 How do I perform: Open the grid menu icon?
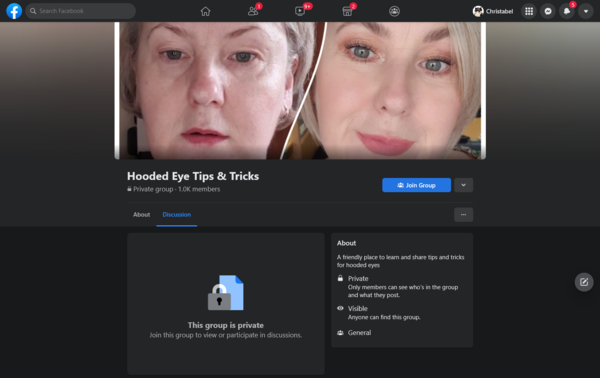(529, 11)
